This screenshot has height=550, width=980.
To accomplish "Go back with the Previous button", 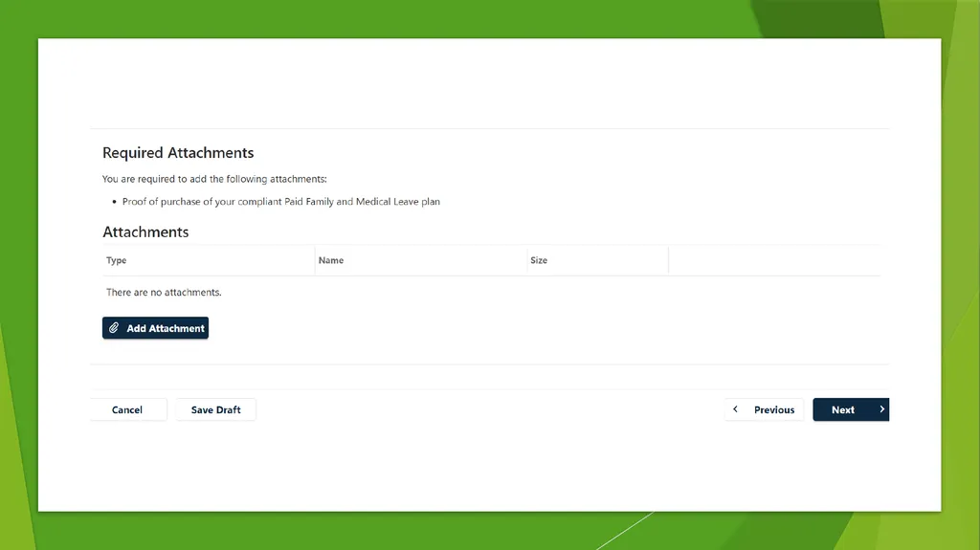I will (x=765, y=410).
